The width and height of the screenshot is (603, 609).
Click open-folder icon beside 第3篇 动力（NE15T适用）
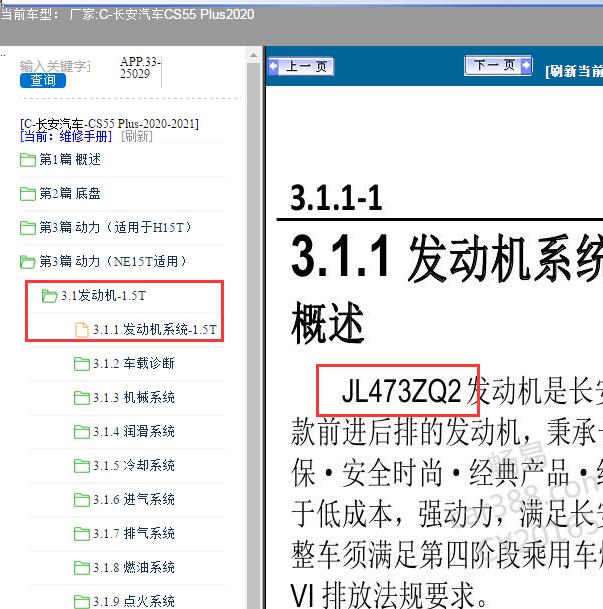pos(28,262)
